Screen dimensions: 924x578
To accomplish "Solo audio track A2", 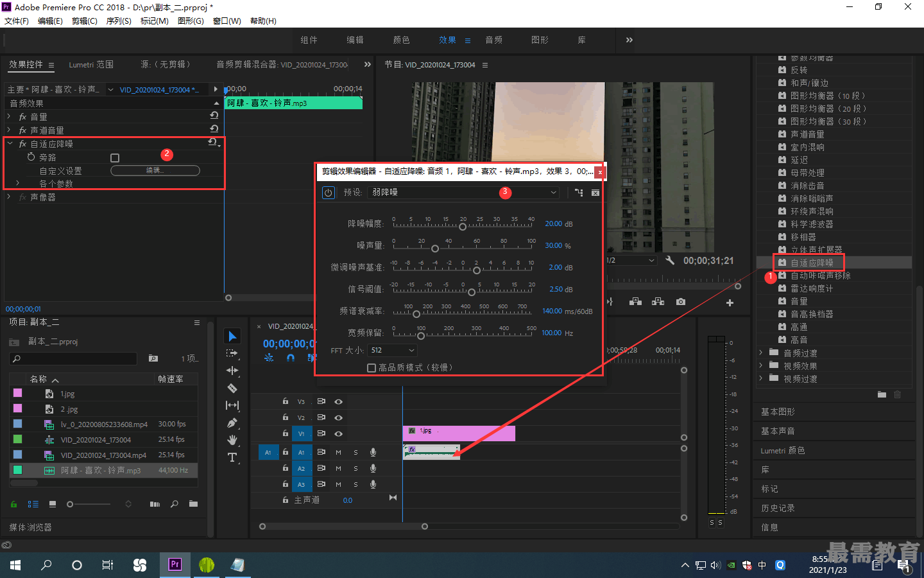I will click(355, 468).
